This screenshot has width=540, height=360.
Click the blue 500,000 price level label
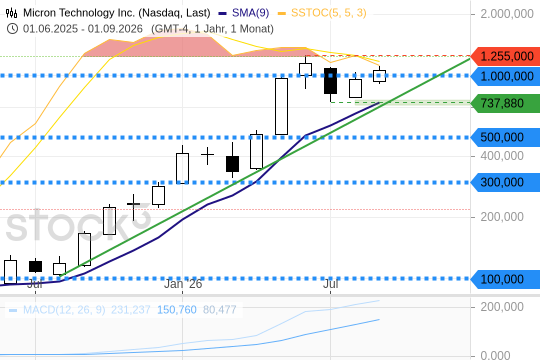[505, 137]
